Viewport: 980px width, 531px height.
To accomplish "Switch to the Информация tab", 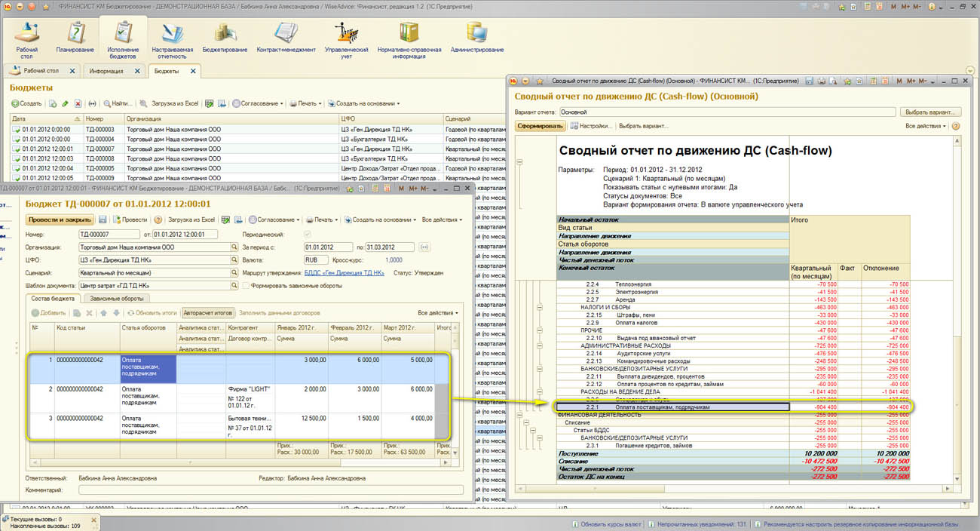I will (x=106, y=71).
